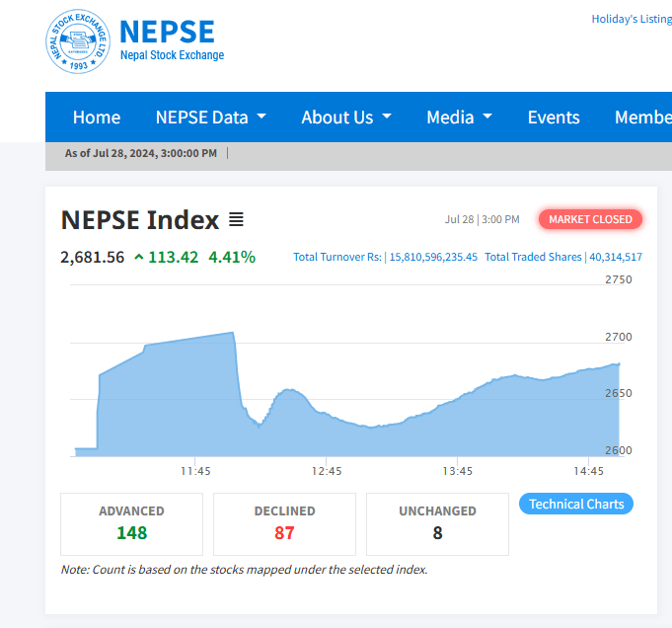Click the Nepal Stock Exchange circular logo

[x=78, y=41]
